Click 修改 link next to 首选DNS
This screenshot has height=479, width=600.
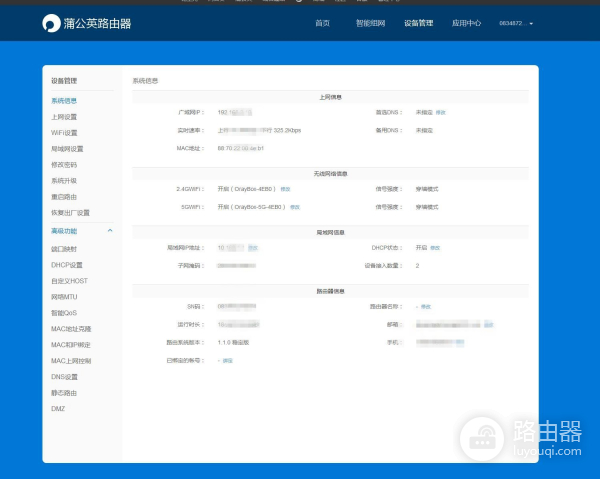click(441, 112)
